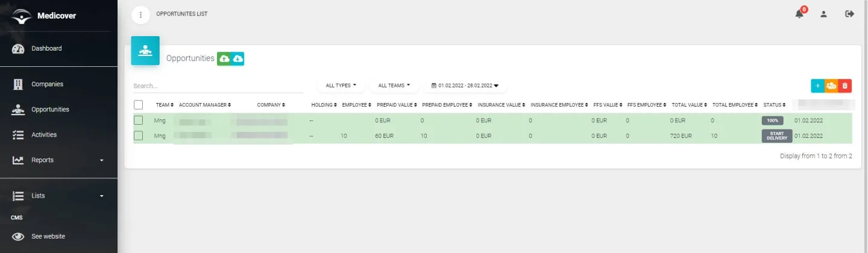This screenshot has width=868, height=253.
Task: Sort by Team column
Action: 165,105
